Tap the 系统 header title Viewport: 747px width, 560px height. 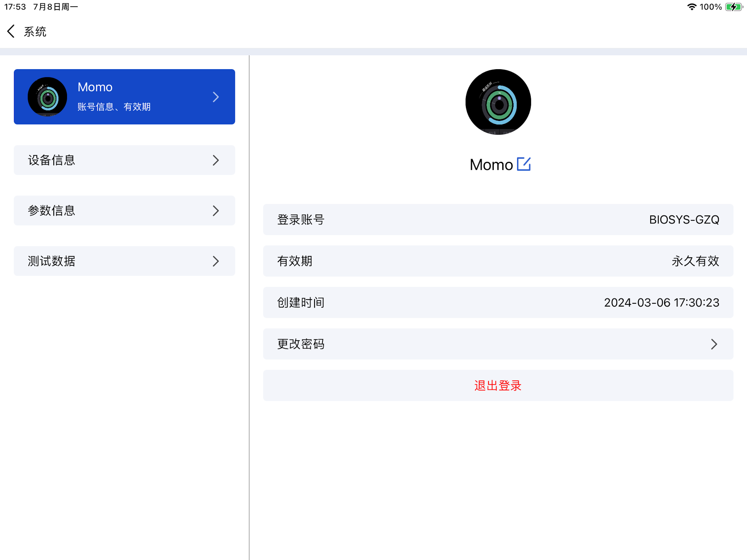click(x=35, y=31)
